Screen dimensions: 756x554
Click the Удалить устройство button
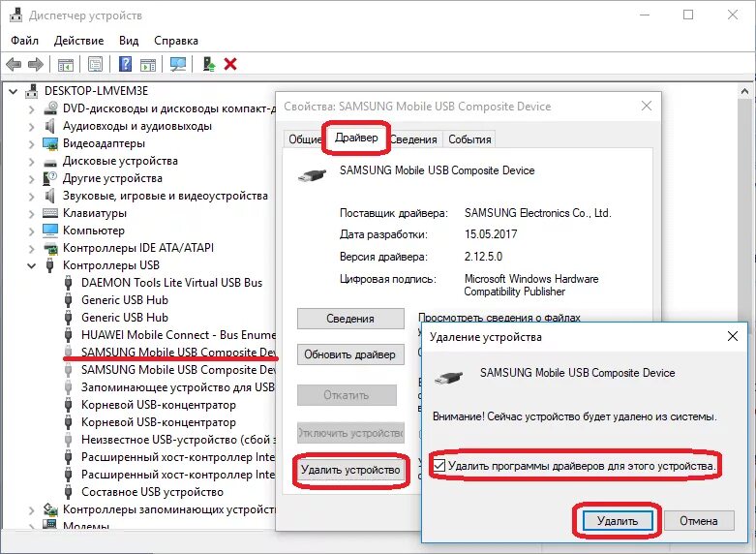(350, 470)
